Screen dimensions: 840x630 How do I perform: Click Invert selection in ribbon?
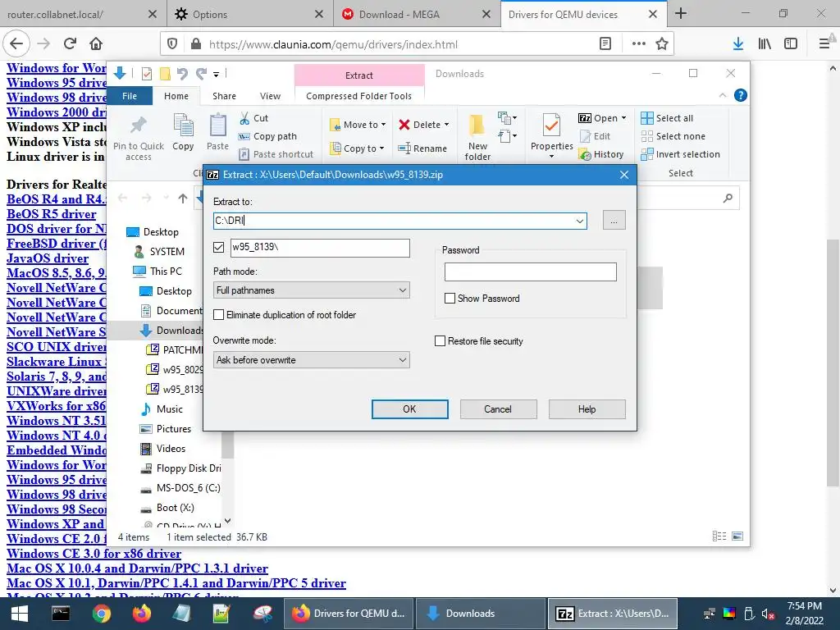click(x=681, y=154)
